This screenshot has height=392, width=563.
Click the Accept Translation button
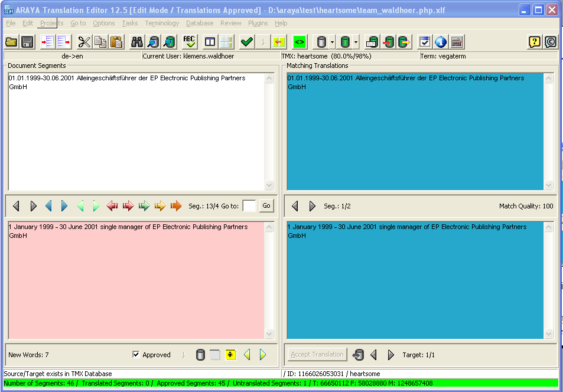point(317,354)
